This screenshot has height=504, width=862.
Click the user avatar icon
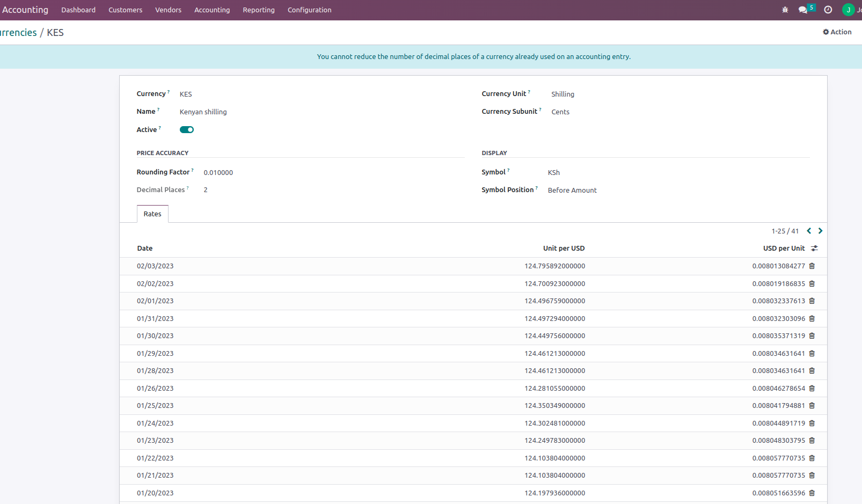(x=849, y=10)
